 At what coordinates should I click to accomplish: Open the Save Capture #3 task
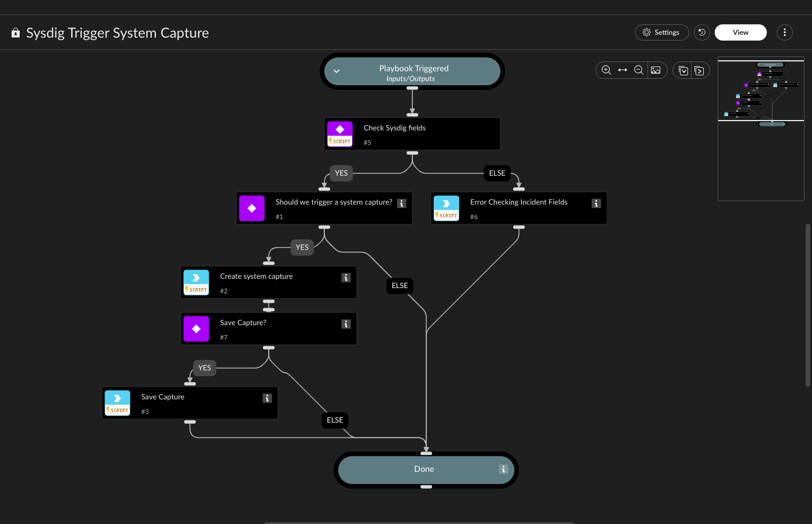click(x=190, y=403)
